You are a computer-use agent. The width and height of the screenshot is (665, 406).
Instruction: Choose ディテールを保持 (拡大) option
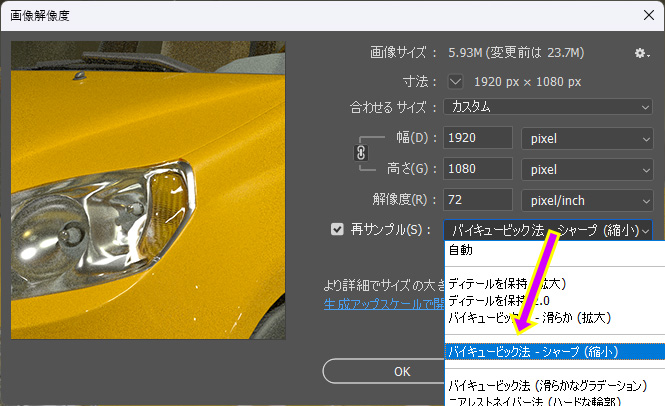coord(515,282)
